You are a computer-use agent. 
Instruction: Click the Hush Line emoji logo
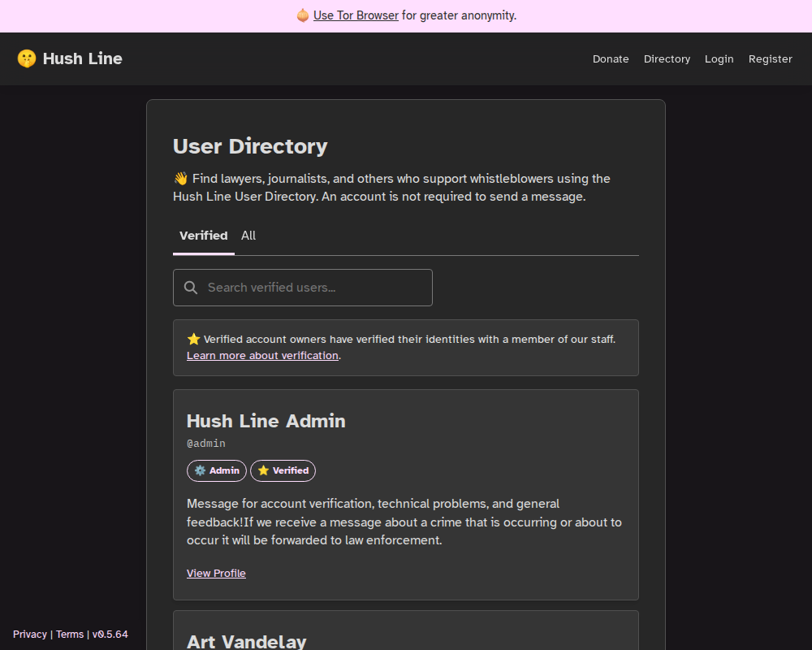[x=28, y=58]
